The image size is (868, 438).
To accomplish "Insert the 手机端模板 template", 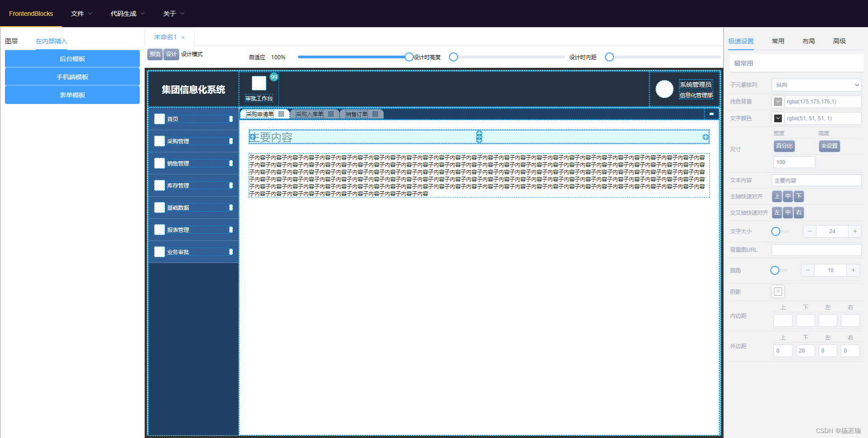I will pos(72,77).
